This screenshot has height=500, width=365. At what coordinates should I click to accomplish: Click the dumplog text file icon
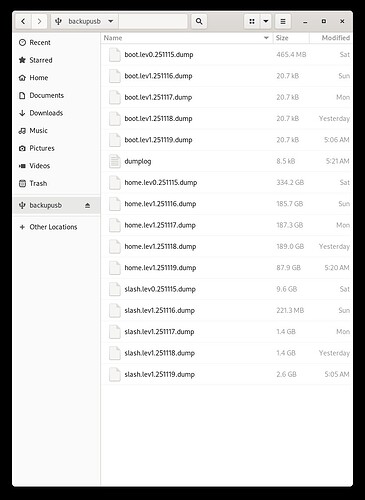115,161
